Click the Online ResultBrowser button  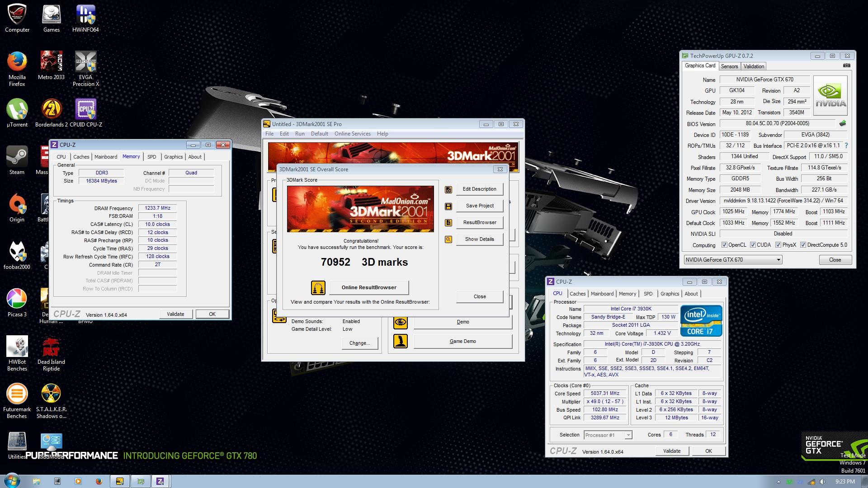pyautogui.click(x=369, y=287)
